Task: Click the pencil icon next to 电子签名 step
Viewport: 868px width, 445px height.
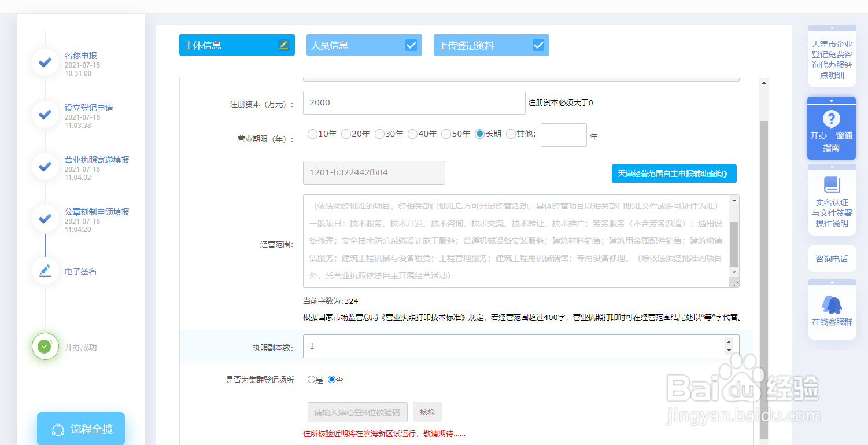Action: (45, 271)
